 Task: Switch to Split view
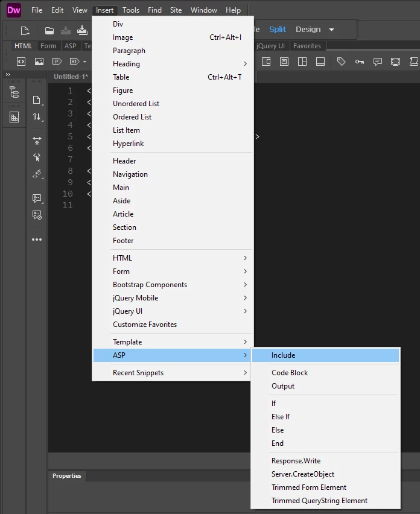click(x=278, y=29)
